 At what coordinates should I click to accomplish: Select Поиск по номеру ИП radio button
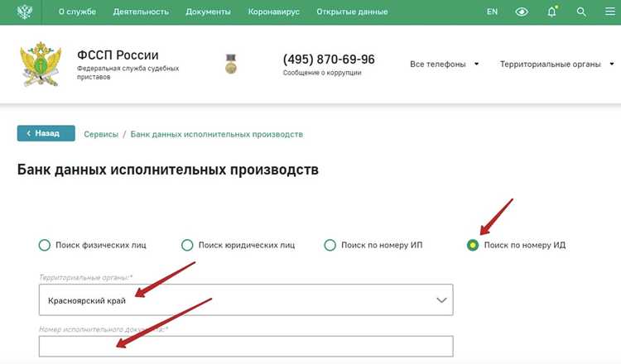click(x=330, y=246)
